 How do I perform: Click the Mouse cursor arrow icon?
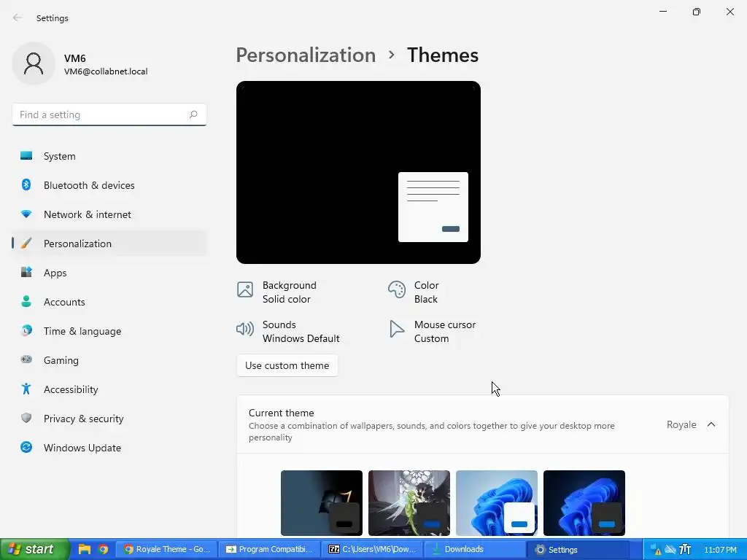click(396, 329)
